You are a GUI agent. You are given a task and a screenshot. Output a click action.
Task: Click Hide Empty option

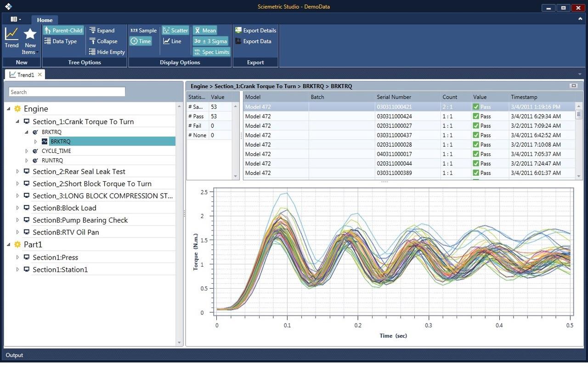(x=107, y=52)
